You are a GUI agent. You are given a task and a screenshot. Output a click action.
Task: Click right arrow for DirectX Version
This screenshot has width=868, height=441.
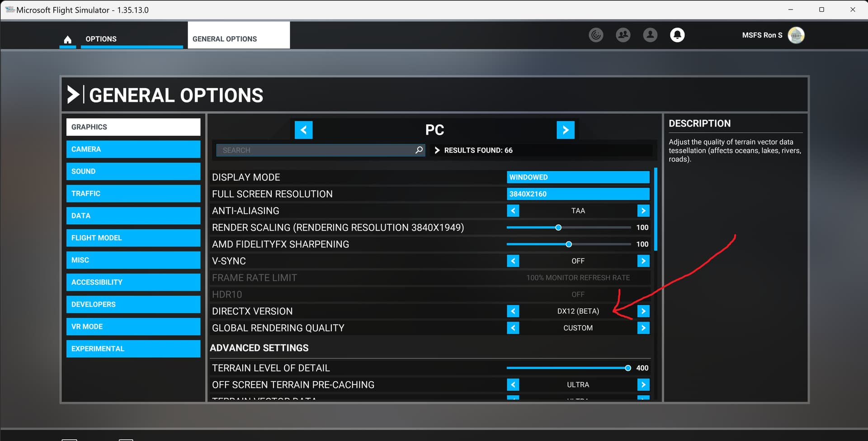point(643,311)
